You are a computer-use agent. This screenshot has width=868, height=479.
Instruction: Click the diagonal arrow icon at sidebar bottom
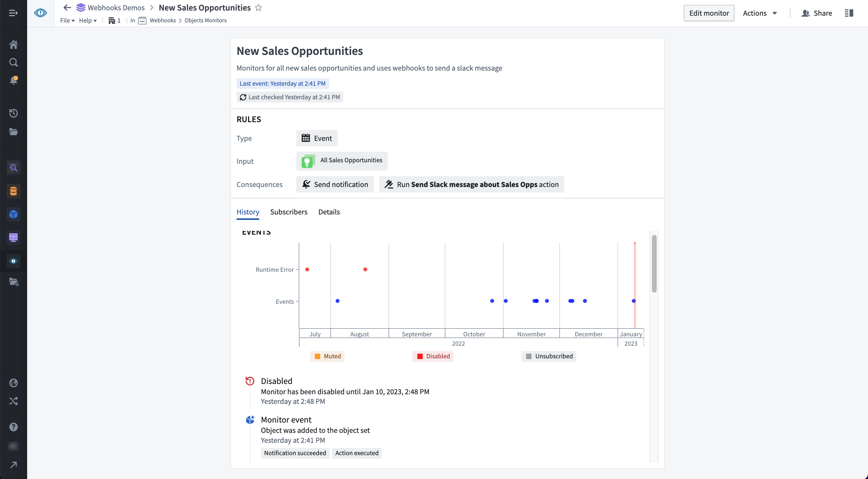pos(13,465)
